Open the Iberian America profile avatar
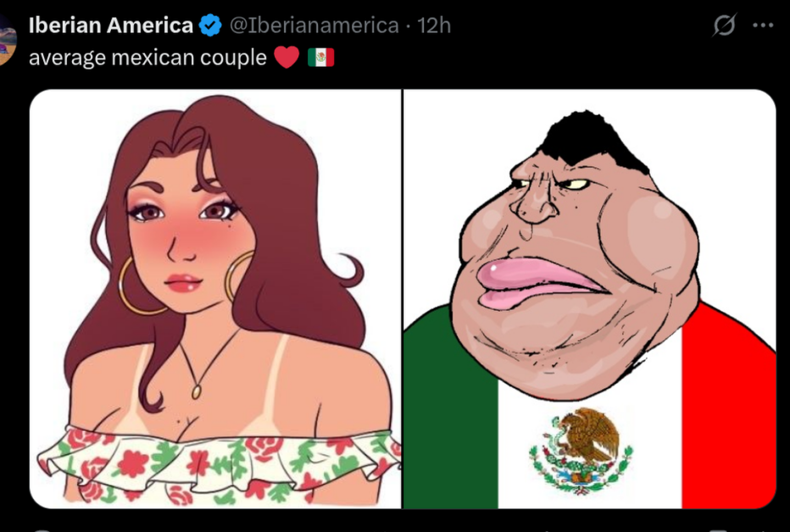The image size is (790, 532). point(7,39)
